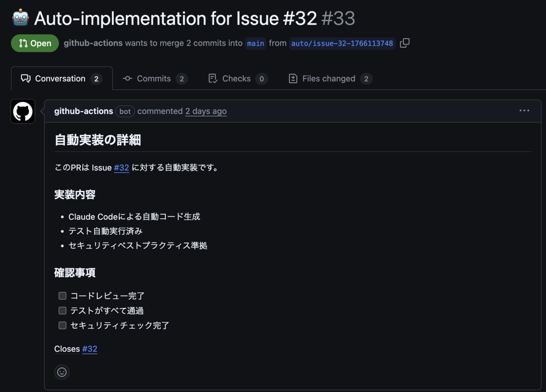Open the Files changed tab
This screenshot has width=546, height=392.
pos(330,79)
